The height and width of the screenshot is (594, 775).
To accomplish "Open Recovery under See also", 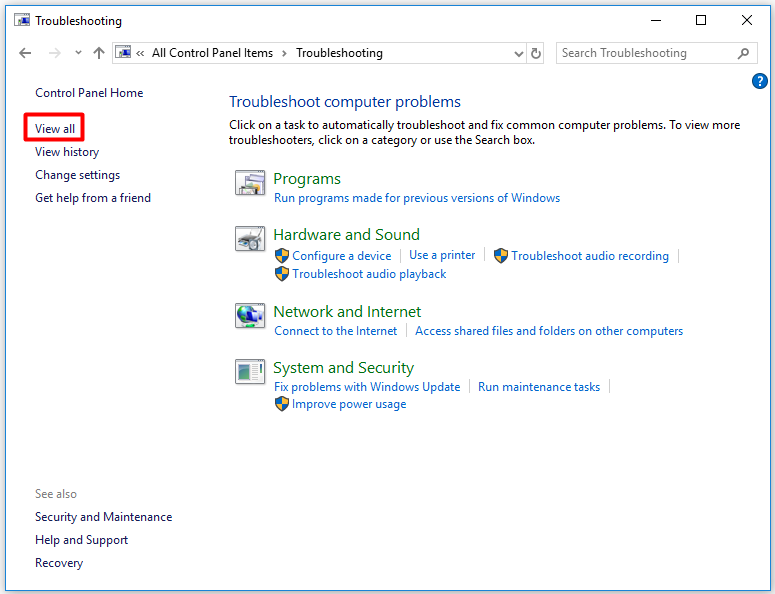I will pyautogui.click(x=59, y=563).
